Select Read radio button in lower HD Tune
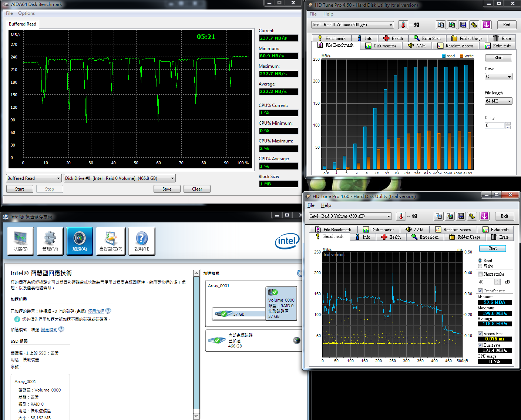The width and height of the screenshot is (521, 420). [480, 261]
